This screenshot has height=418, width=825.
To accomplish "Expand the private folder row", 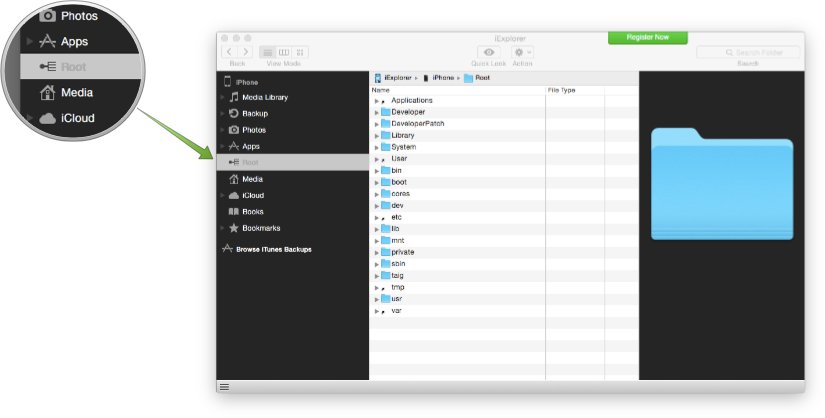I will (x=377, y=252).
